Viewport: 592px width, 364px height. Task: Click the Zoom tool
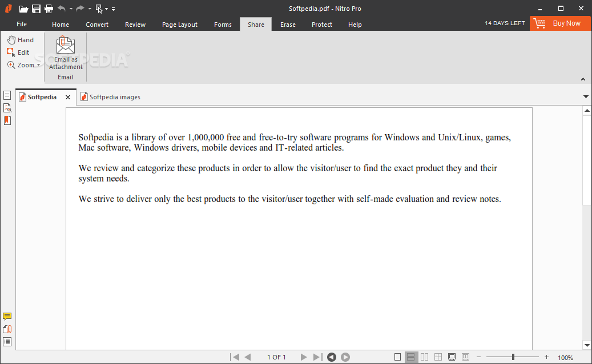tap(21, 65)
